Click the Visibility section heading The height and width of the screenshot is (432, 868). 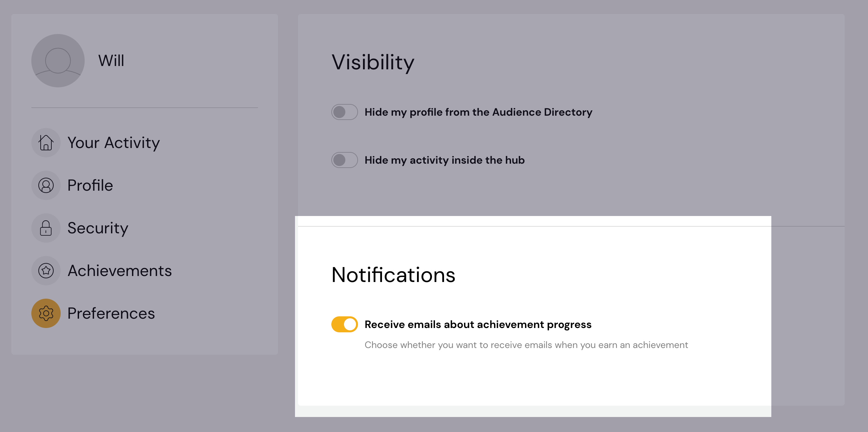(373, 62)
